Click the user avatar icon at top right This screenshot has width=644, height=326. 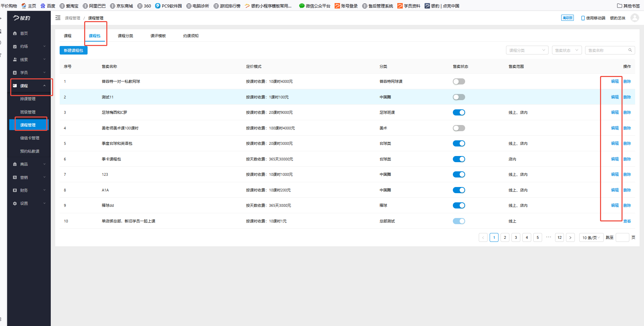click(634, 18)
